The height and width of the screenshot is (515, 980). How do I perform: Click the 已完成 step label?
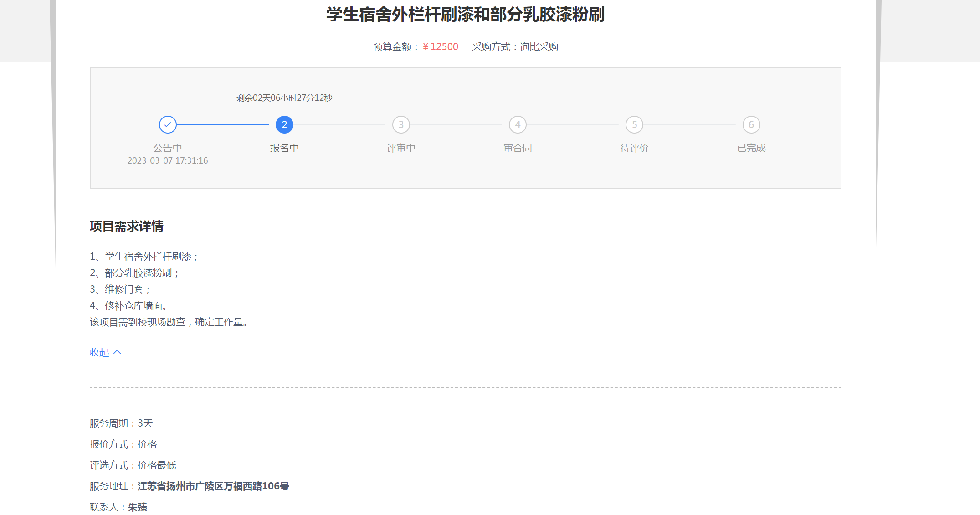tap(751, 148)
